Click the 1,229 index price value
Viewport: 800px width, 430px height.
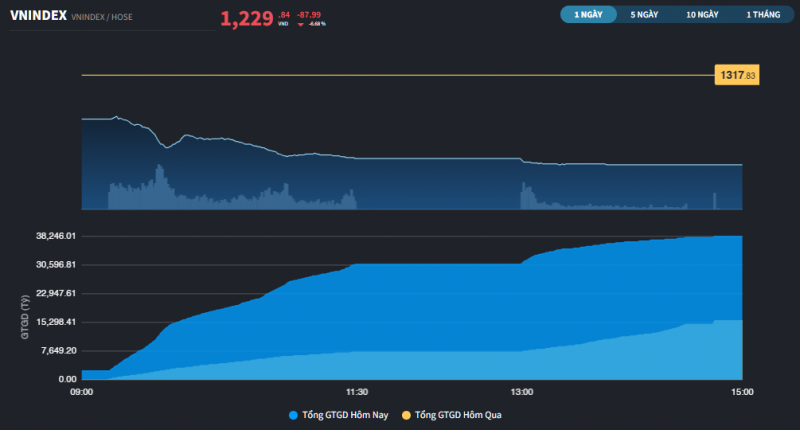[x=246, y=18]
